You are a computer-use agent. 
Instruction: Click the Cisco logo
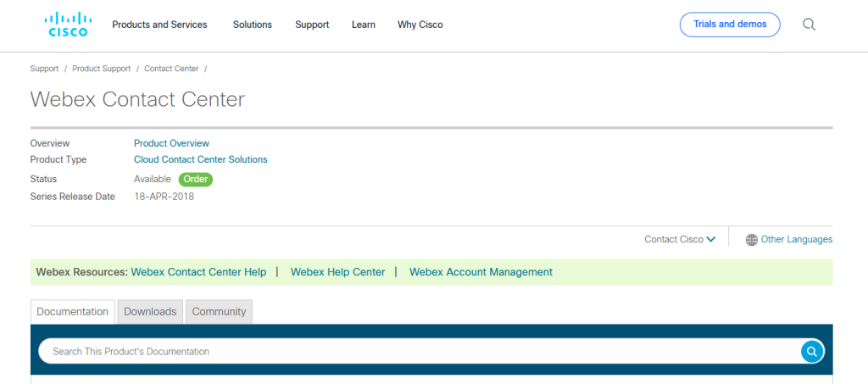point(68,25)
